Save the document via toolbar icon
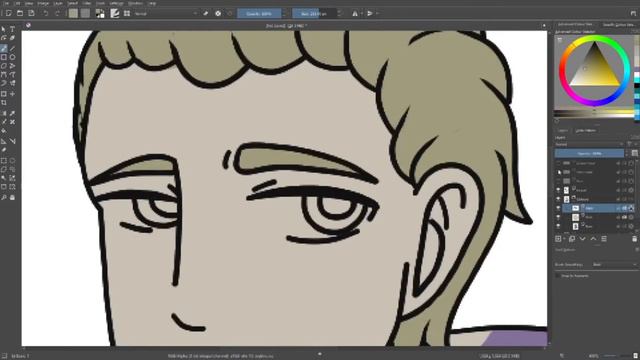Viewport: 640px width, 360px height. 31,13
